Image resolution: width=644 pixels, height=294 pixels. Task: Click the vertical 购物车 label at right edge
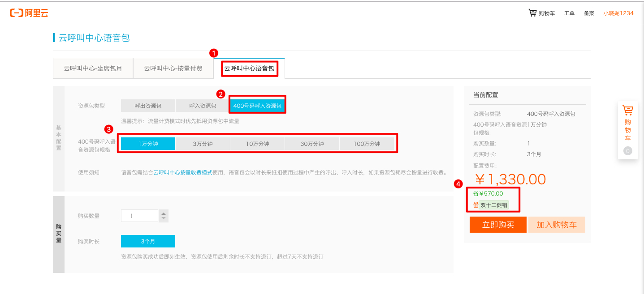point(628,130)
